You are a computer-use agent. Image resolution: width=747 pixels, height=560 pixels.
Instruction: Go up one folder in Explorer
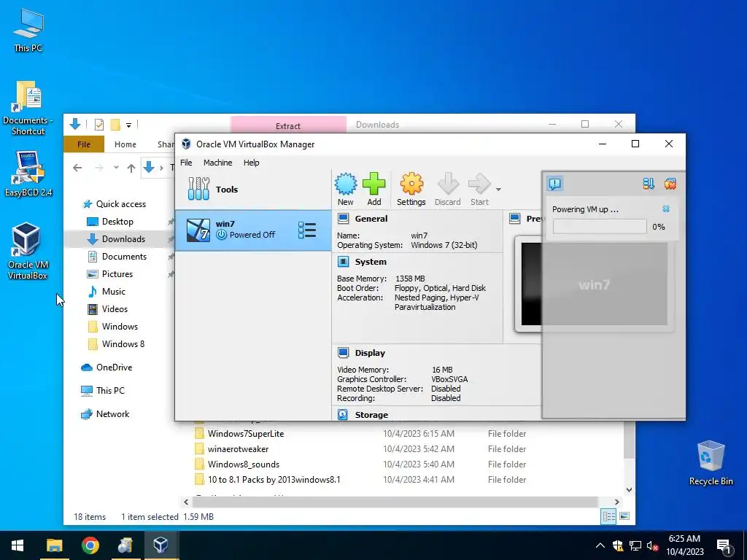pyautogui.click(x=131, y=168)
